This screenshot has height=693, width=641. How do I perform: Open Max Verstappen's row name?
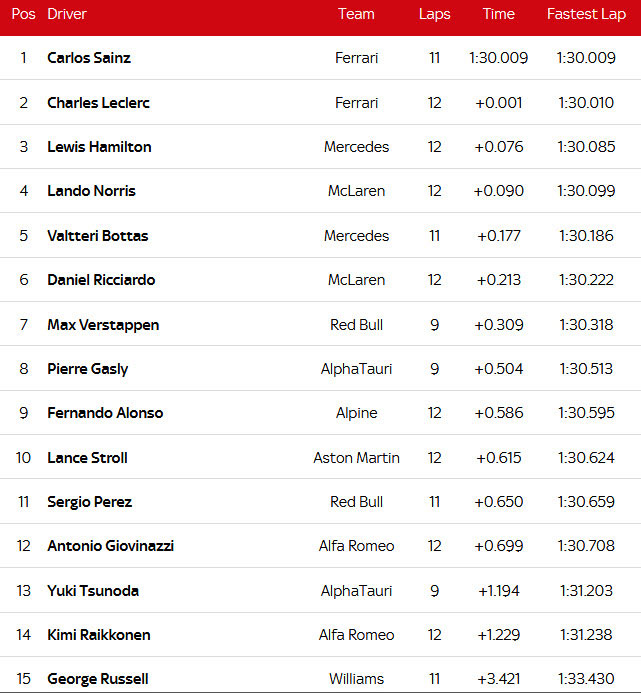(x=103, y=325)
